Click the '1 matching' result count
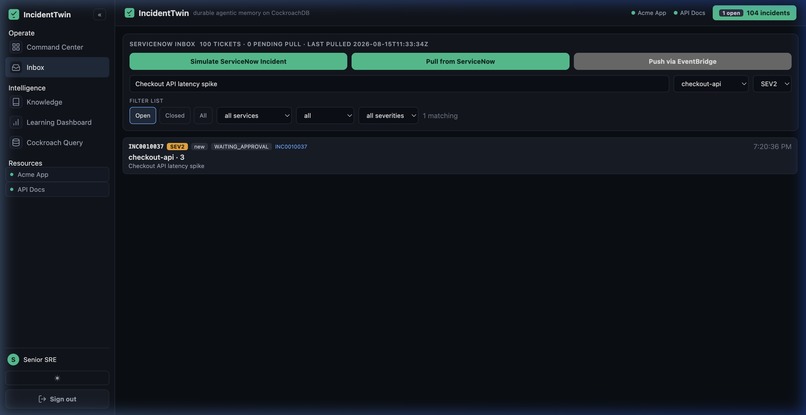Screen dimensions: 806x415 click(x=440, y=116)
